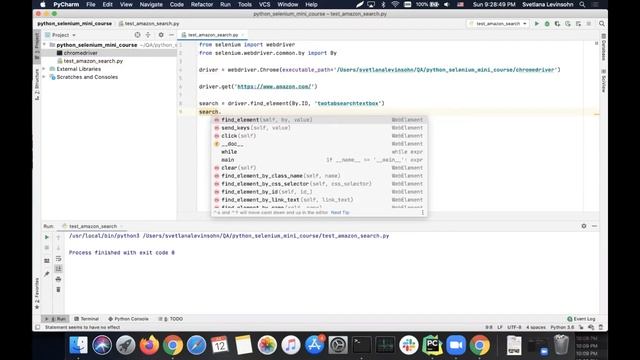Open the Python Console tool window
The width and height of the screenshot is (640, 360).
pos(128,319)
